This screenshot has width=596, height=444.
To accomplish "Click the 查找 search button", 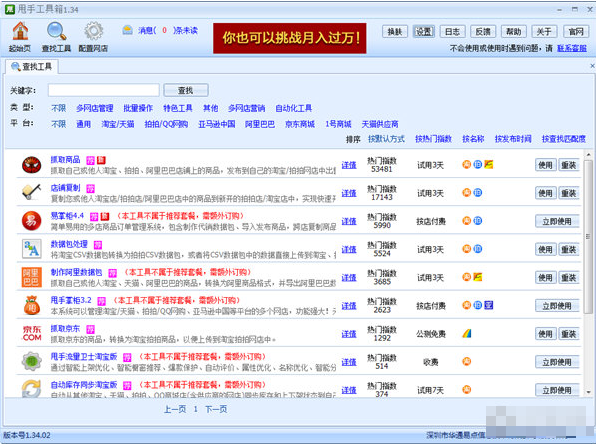I will [186, 90].
